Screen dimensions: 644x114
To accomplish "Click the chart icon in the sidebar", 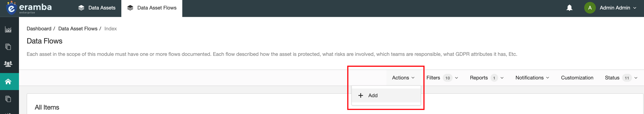I will [8, 30].
